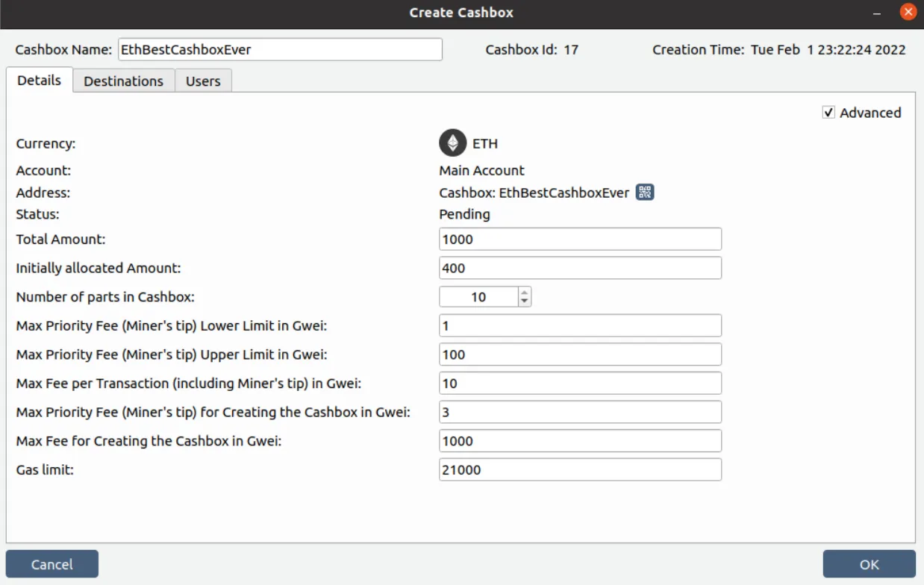Click the 'ETH' currency label

[485, 143]
